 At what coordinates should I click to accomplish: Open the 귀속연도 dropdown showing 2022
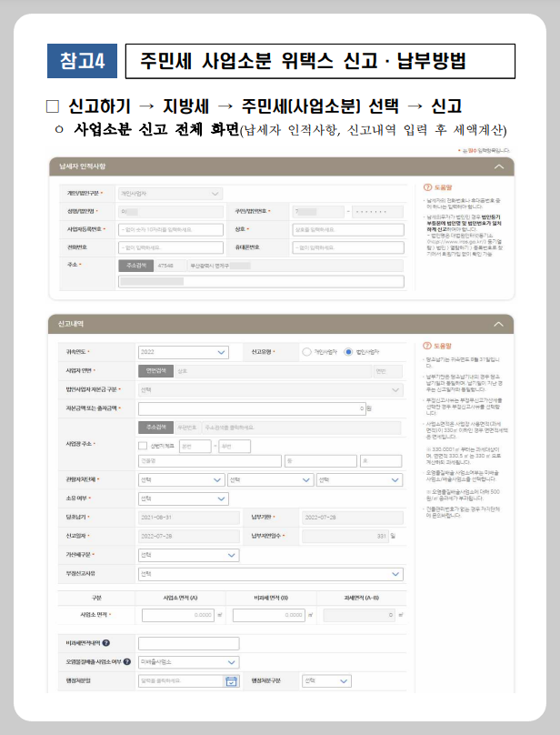coord(184,352)
